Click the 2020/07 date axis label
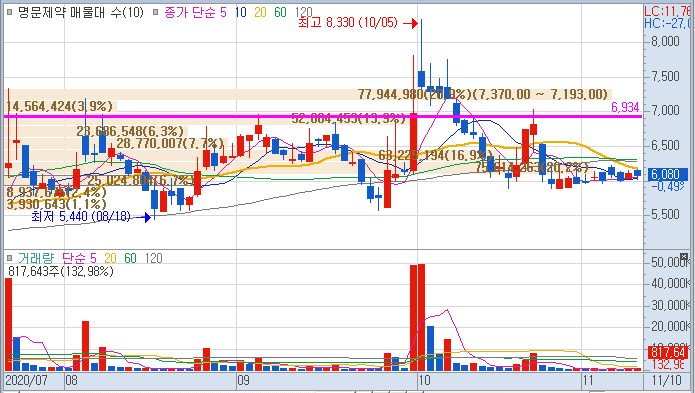The width and height of the screenshot is (695, 393). point(26,381)
